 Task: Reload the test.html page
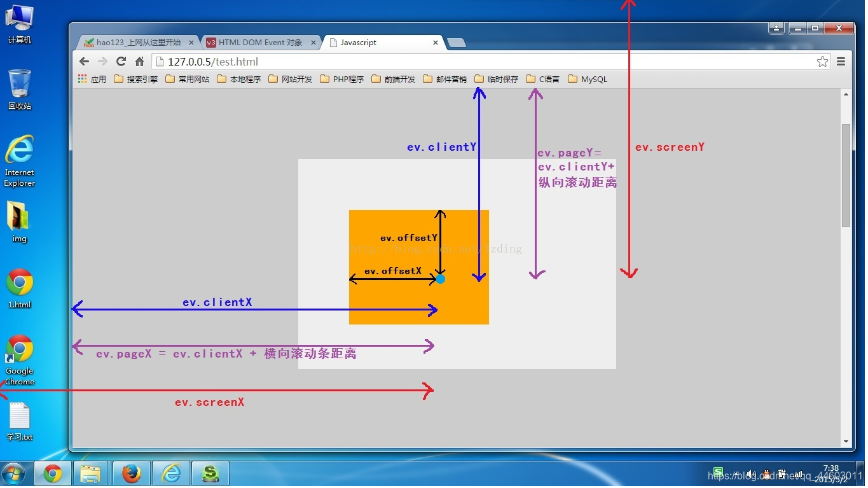[121, 61]
